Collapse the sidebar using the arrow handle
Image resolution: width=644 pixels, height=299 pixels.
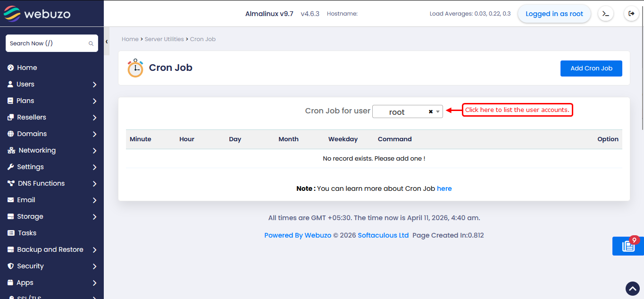point(107,42)
